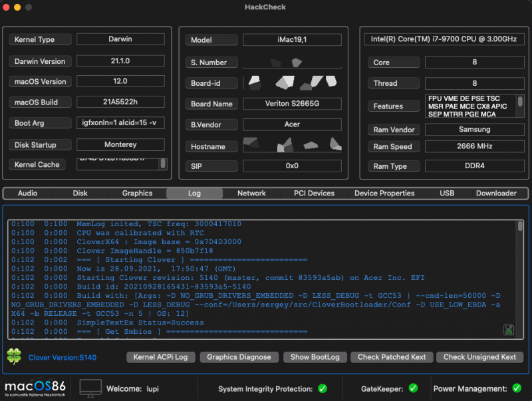Screen dimensions: 532x401
Task: Open the Graphics tab
Action: point(137,194)
